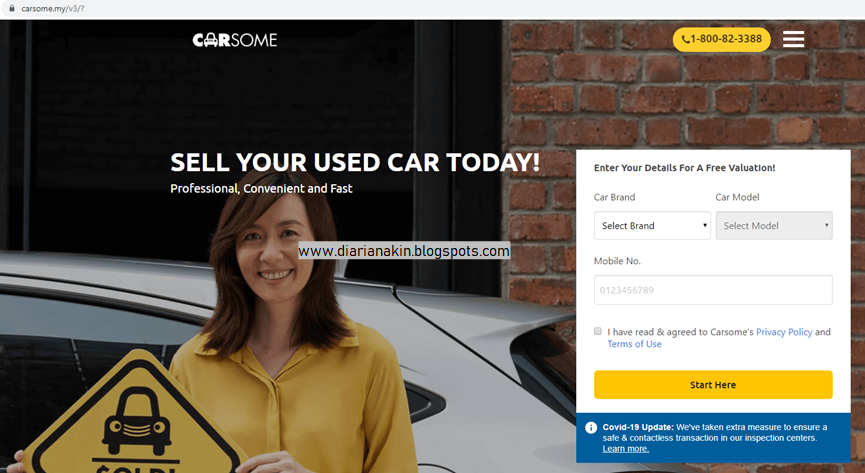Click the Covid-19 info circle icon
The width and height of the screenshot is (865, 473).
(591, 428)
